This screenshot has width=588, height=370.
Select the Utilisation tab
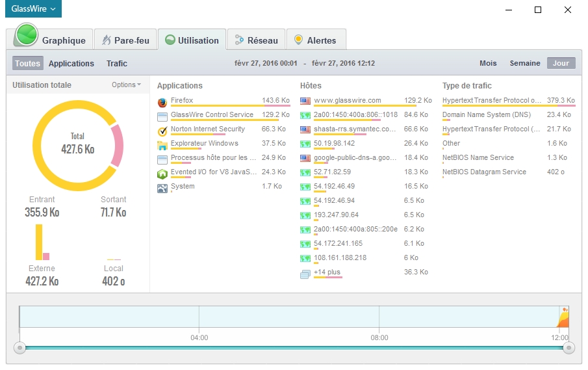(192, 40)
